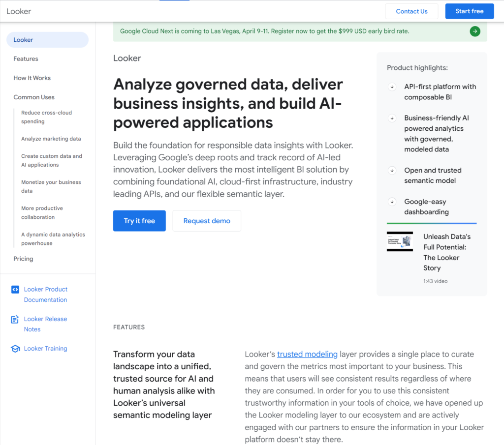Click the down arrow beside Open and trusted

[392, 171]
